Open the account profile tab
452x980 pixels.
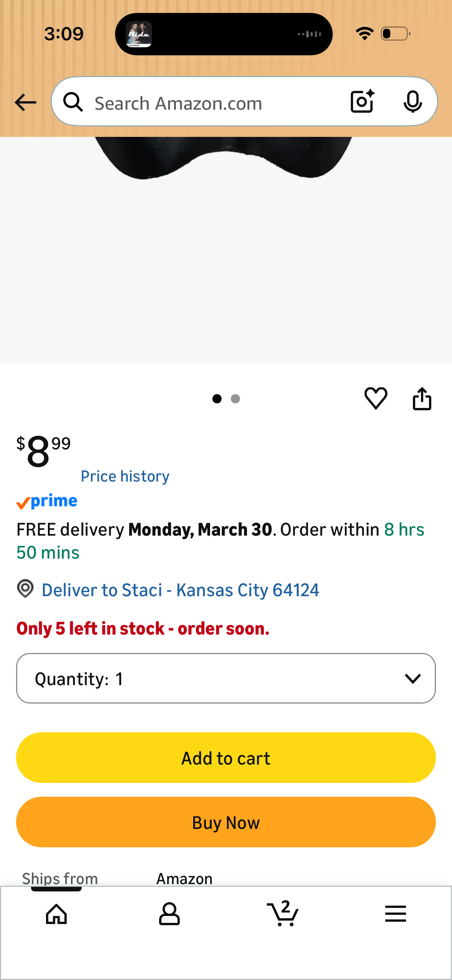point(169,914)
